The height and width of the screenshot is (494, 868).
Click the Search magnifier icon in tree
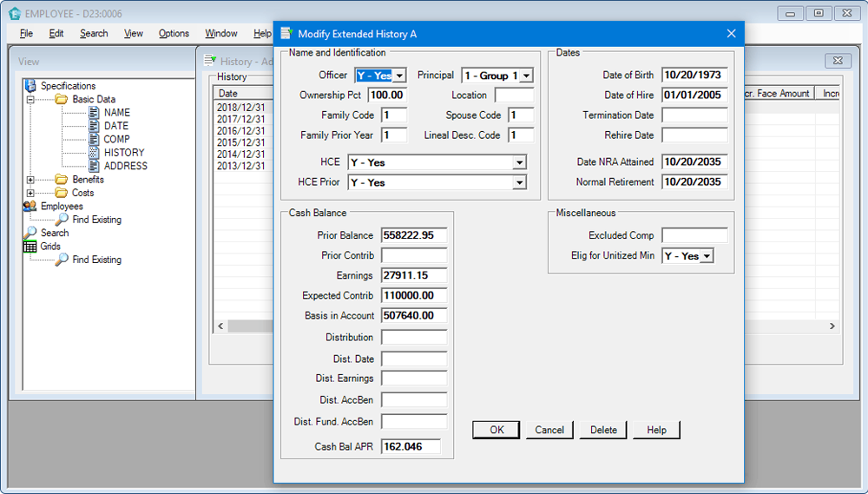point(30,233)
